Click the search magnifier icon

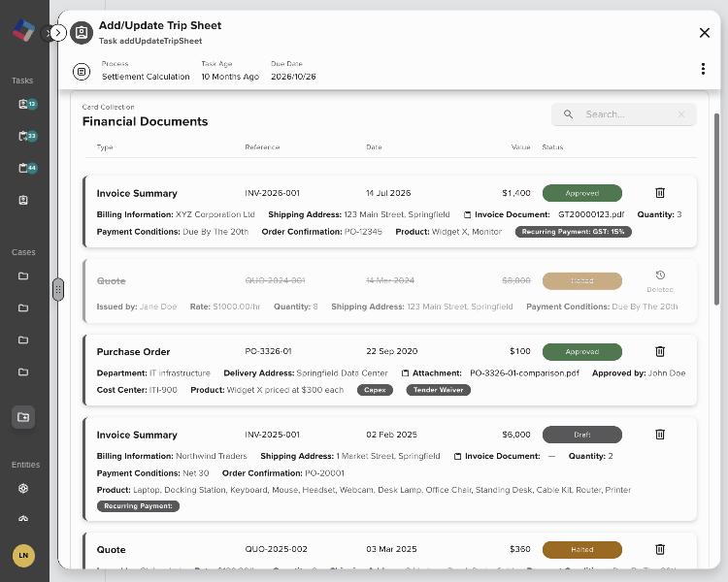568,114
